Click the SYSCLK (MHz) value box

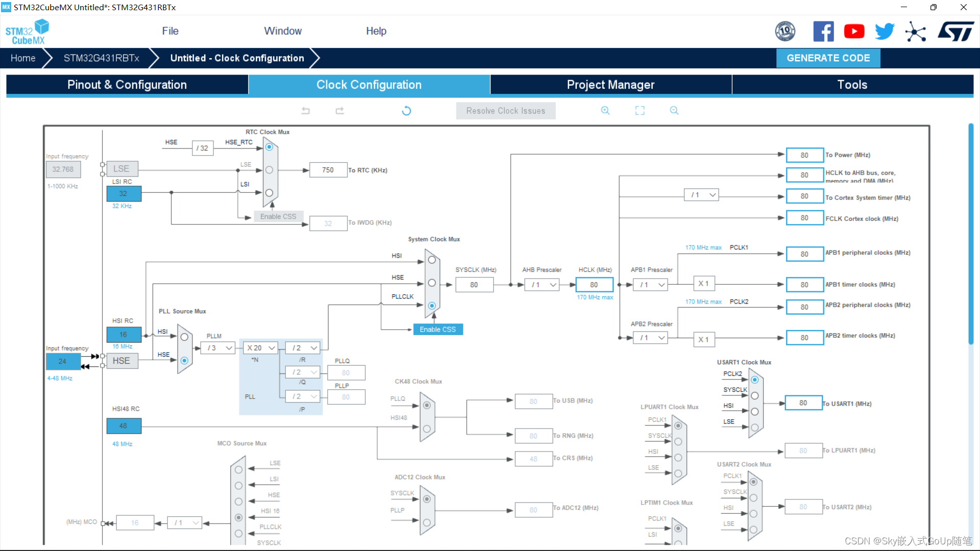(474, 285)
